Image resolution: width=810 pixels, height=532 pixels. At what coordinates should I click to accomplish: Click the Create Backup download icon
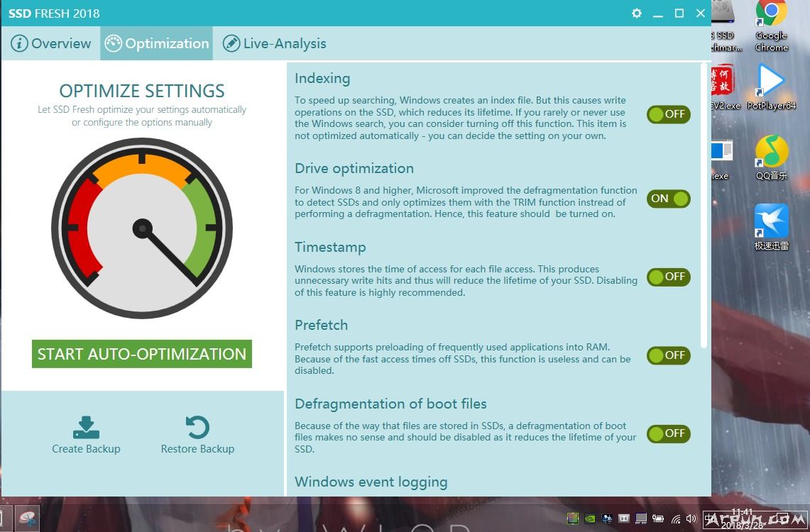(86, 427)
